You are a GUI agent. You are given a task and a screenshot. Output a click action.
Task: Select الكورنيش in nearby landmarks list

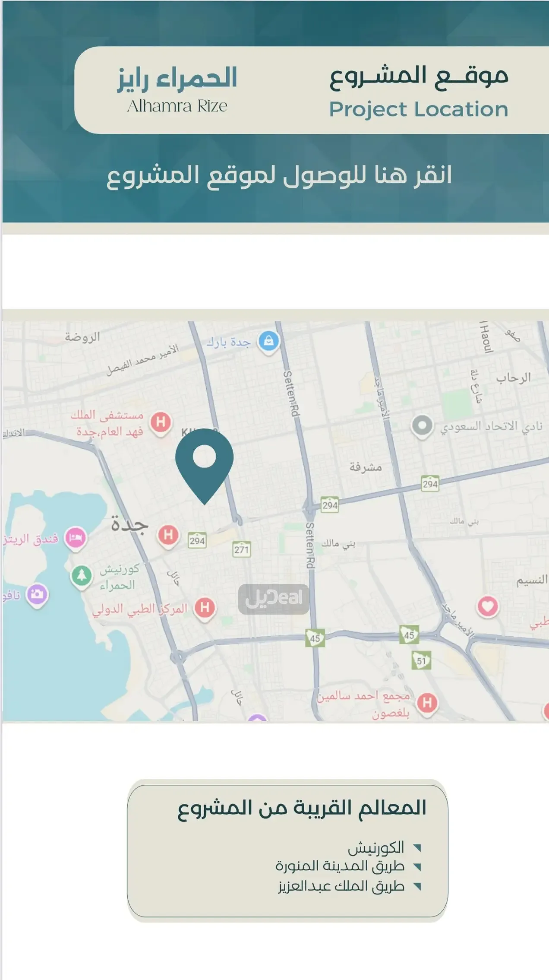(x=375, y=848)
